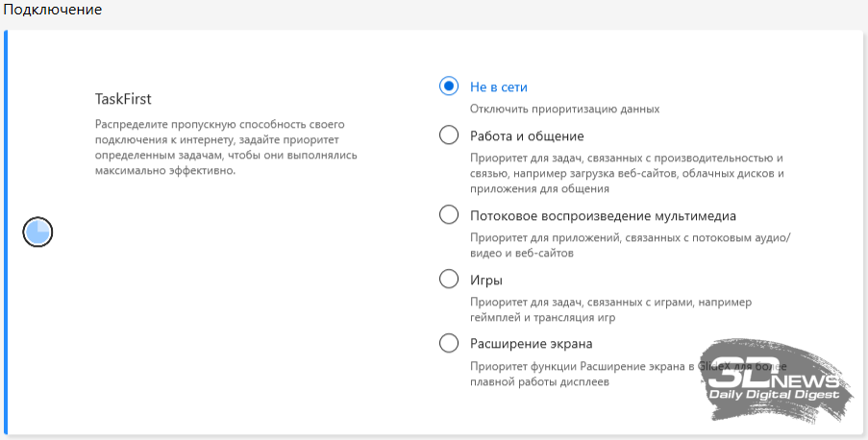Enable the "Потоковое воспроизведение мультимедиа" radio button
Viewport: 868px width, 440px height.
449,215
